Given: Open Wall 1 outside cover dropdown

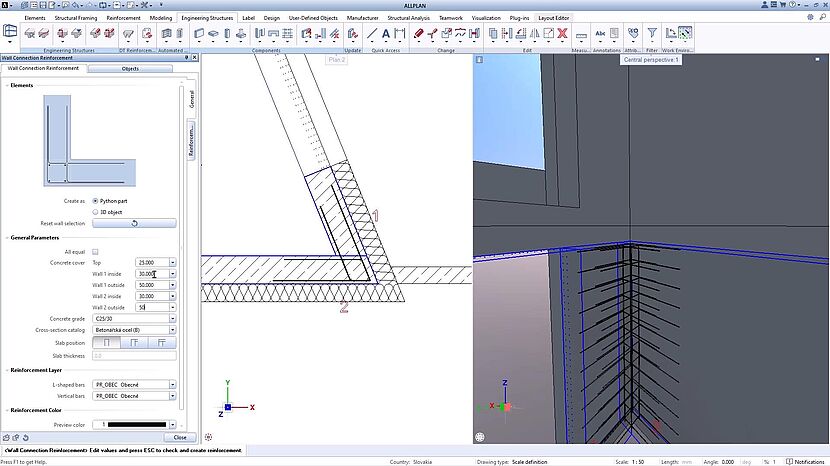Looking at the screenshot, I should click(x=173, y=285).
